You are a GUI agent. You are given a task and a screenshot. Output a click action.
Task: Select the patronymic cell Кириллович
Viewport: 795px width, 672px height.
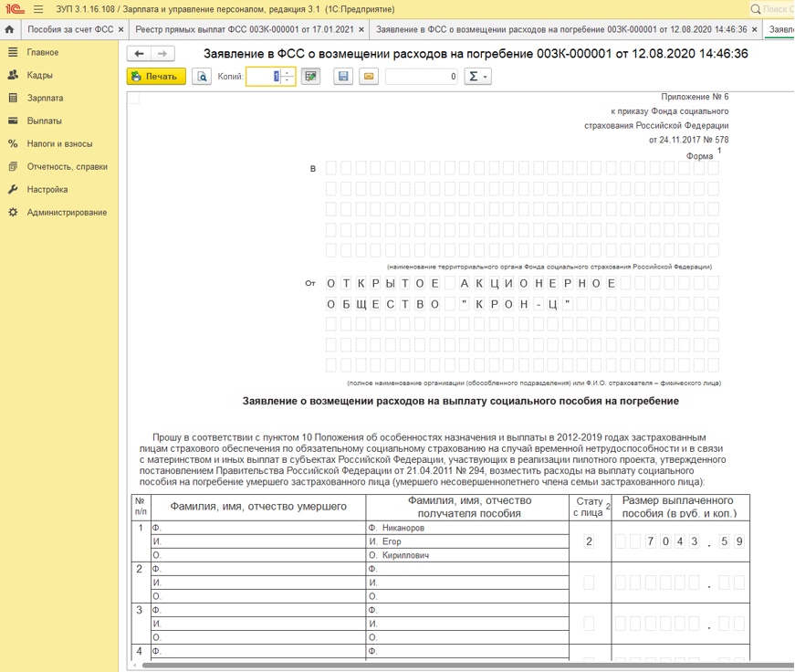pos(467,555)
